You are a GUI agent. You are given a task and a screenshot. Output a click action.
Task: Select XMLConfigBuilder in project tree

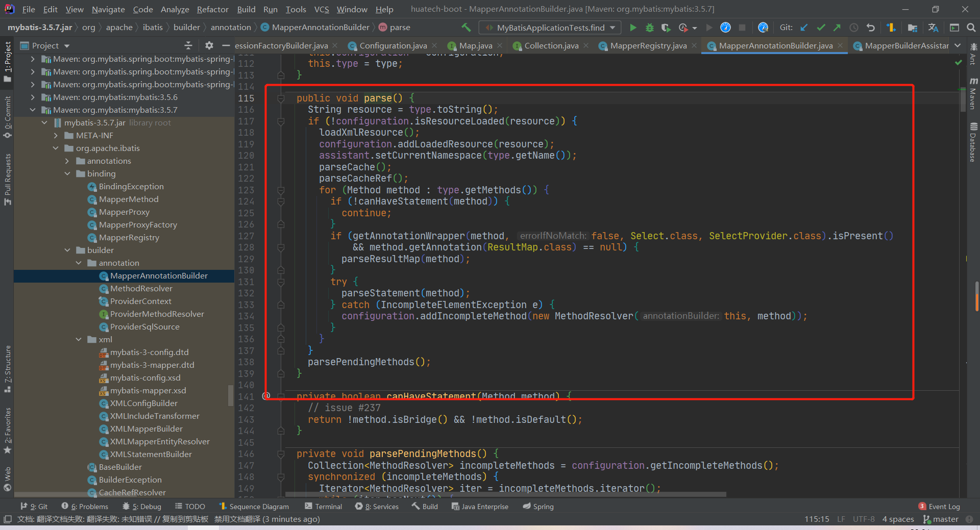143,403
